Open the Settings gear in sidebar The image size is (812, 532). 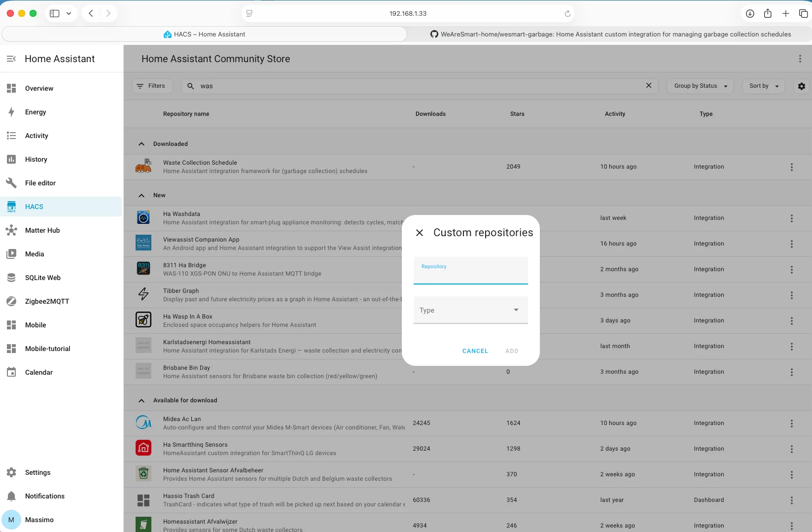coord(11,472)
